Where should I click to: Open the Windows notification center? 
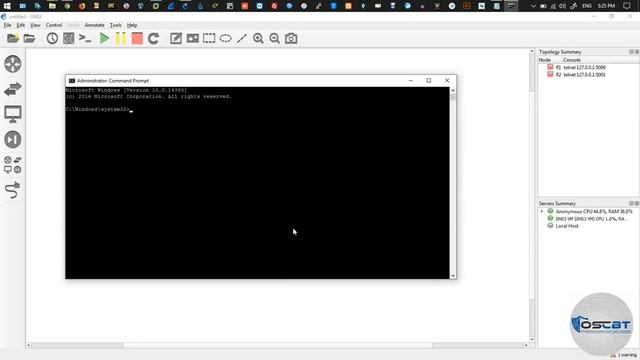(x=627, y=6)
